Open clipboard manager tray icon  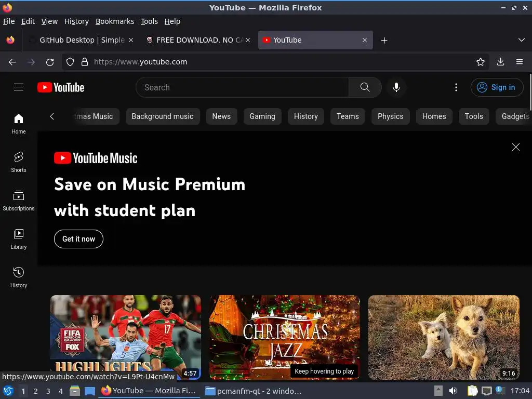472,391
